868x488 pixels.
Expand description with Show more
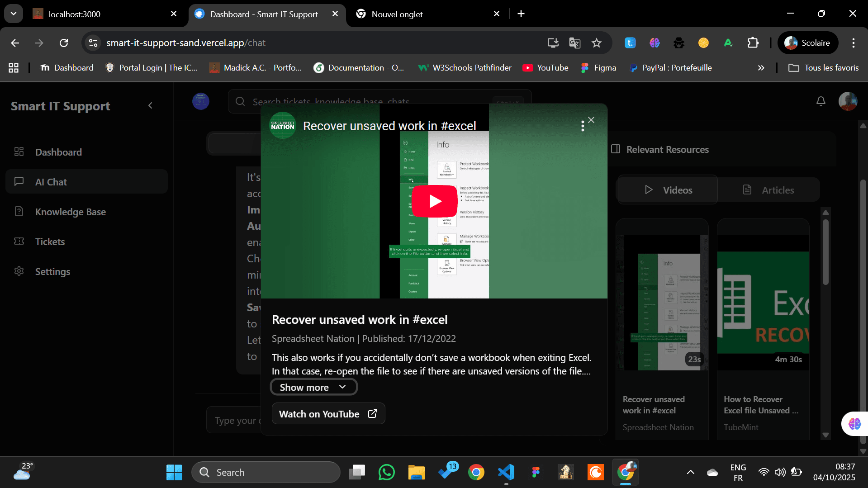click(x=313, y=387)
